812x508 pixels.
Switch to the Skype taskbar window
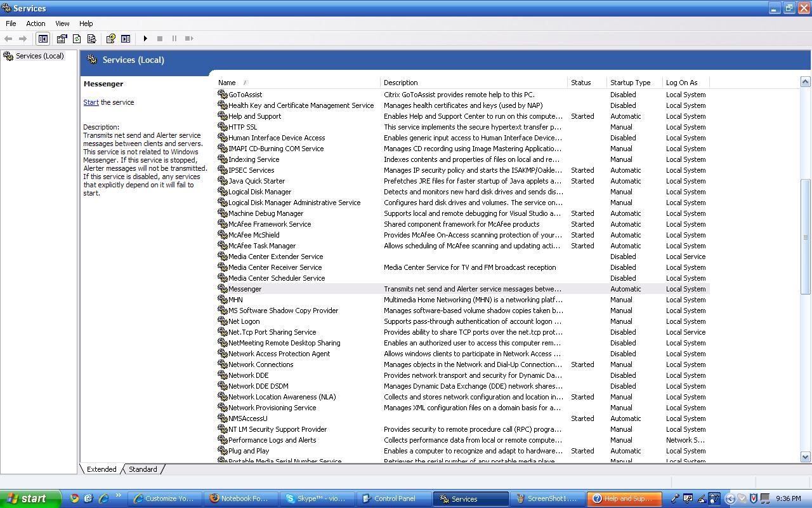[x=317, y=498]
